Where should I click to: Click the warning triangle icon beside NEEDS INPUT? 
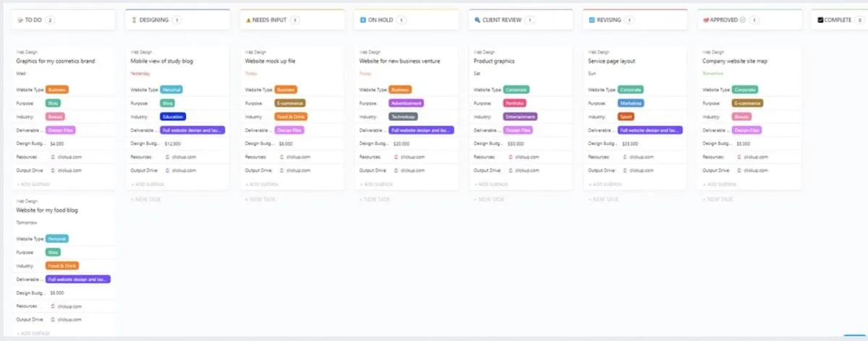pos(248,20)
